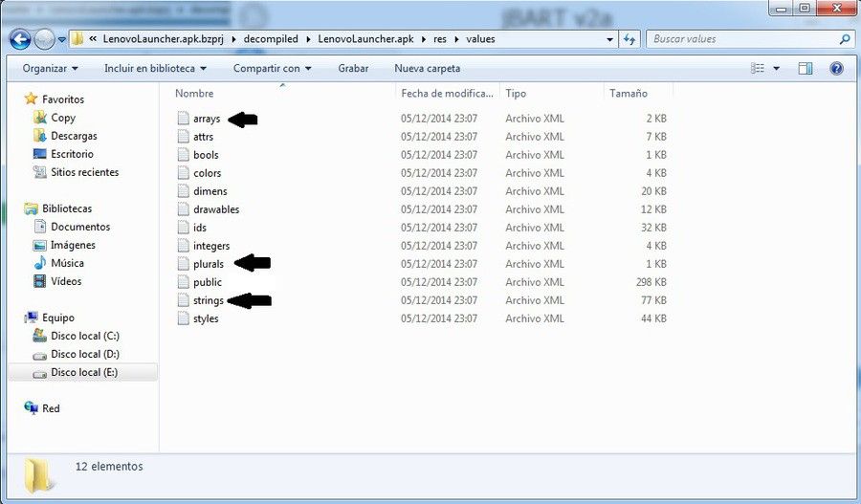Open the Documentos library
Image resolution: width=861 pixels, height=504 pixels.
80,227
